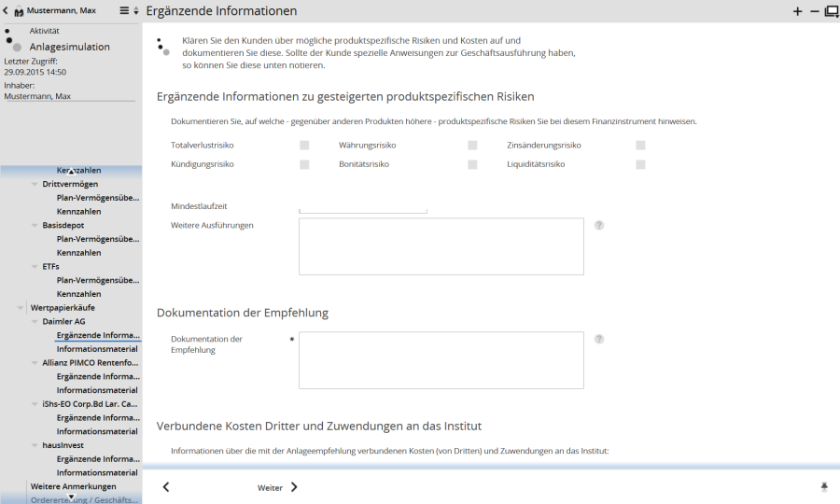Image resolution: width=840 pixels, height=504 pixels.
Task: Click the plus zoom-in icon
Action: (x=797, y=11)
